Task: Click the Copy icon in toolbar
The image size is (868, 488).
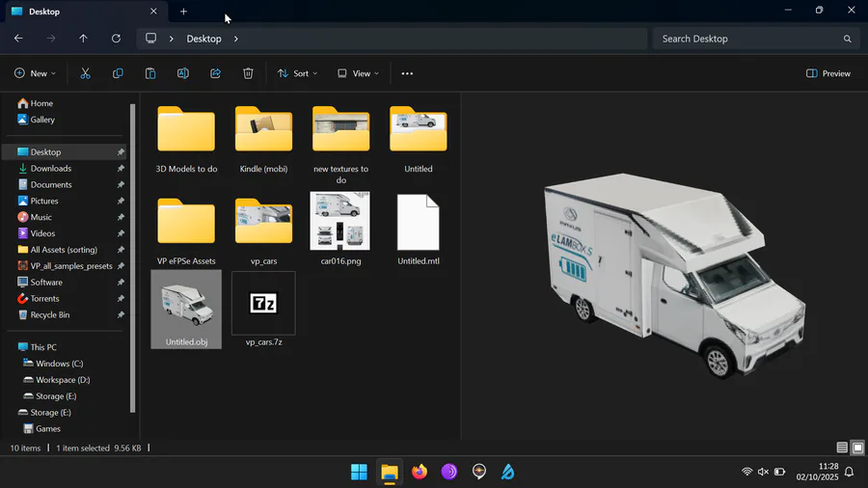Action: (118, 73)
